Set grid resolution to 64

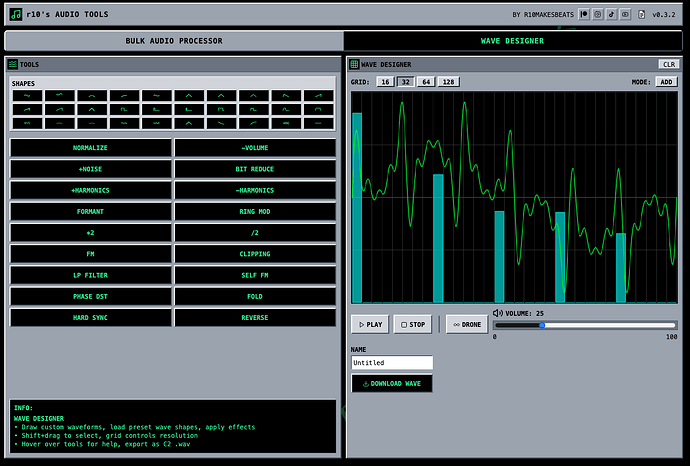click(x=426, y=82)
